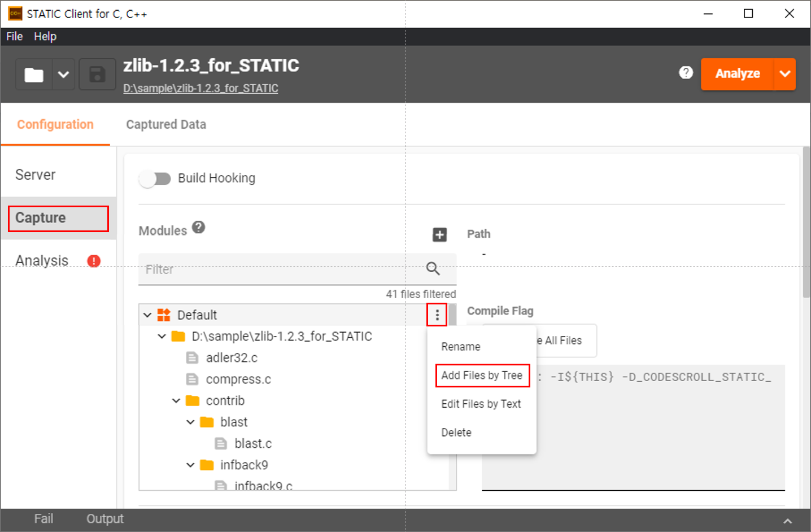Select file adler32.c in the tree
The height and width of the screenshot is (532, 811).
coord(232,358)
